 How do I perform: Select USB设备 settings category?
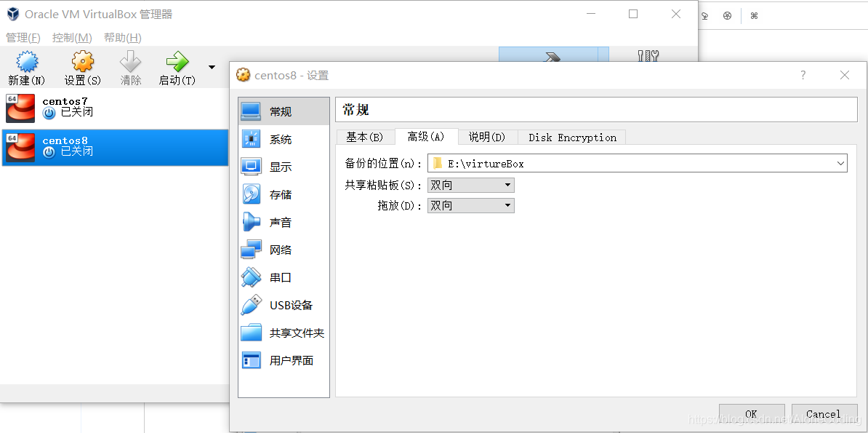click(284, 306)
